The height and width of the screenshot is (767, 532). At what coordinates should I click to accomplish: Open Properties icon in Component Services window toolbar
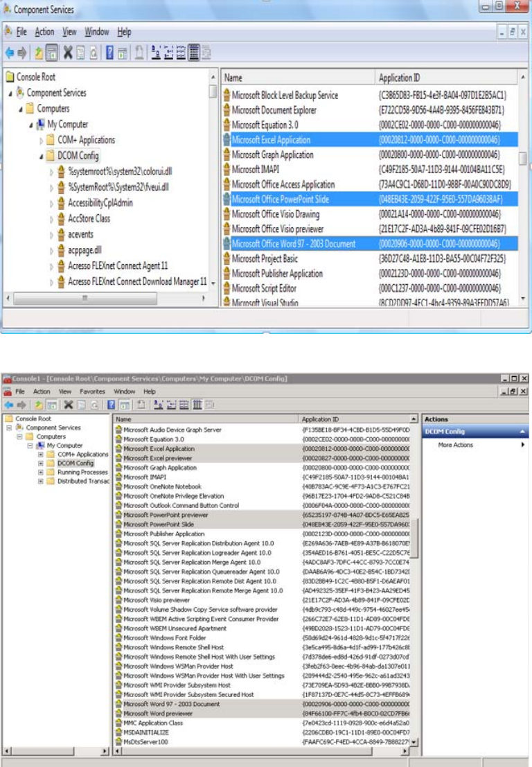pos(80,53)
